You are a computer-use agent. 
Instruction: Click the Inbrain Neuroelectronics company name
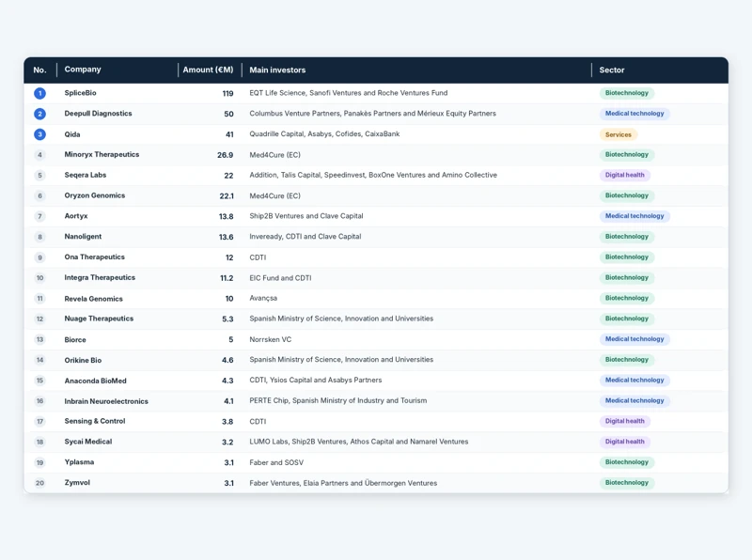pyautogui.click(x=106, y=401)
